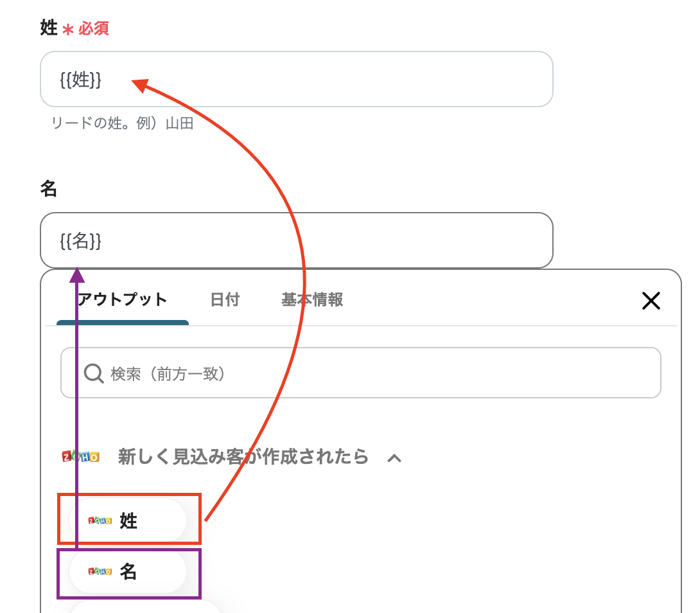Toggle the 新しく見込み客が作成されたら section header
This screenshot has width=700, height=613.
point(243,457)
